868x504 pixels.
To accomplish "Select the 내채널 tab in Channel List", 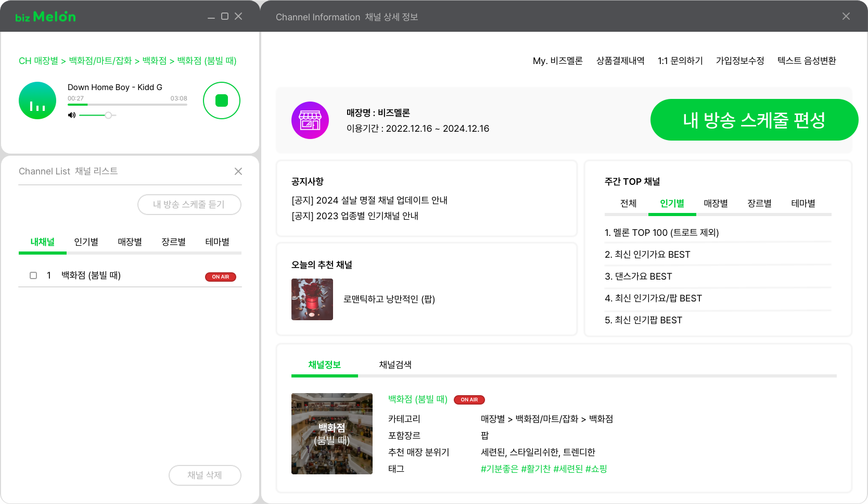I will pyautogui.click(x=43, y=242).
